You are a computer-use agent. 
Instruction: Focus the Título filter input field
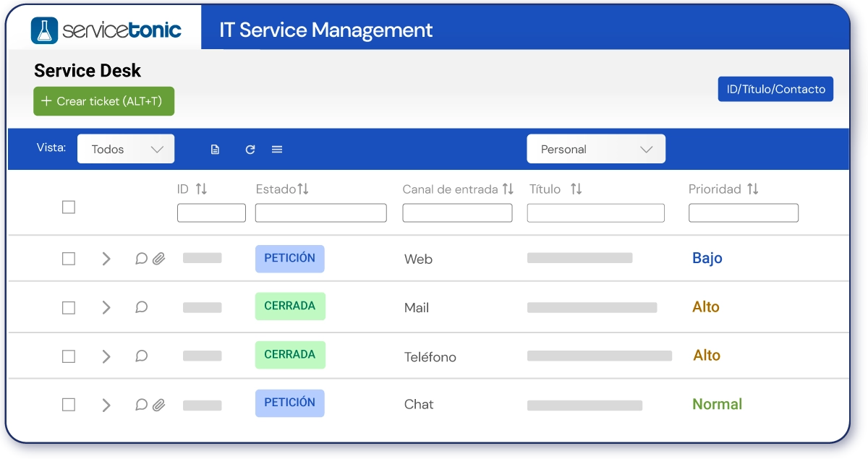point(595,213)
